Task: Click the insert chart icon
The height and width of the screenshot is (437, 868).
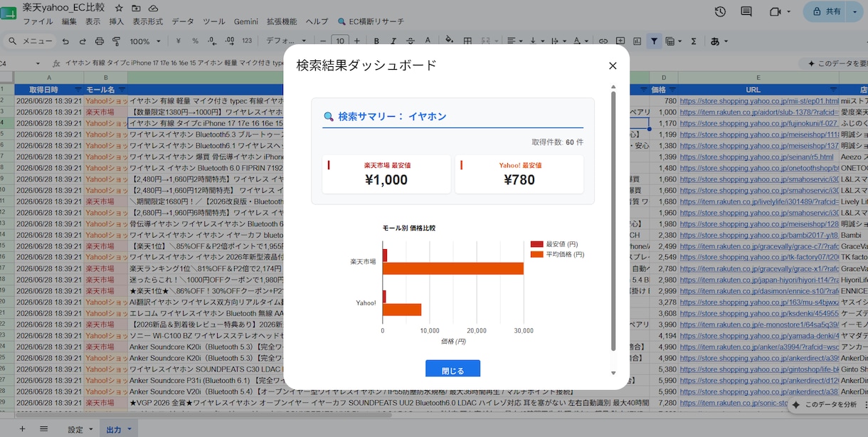Action: [x=637, y=41]
